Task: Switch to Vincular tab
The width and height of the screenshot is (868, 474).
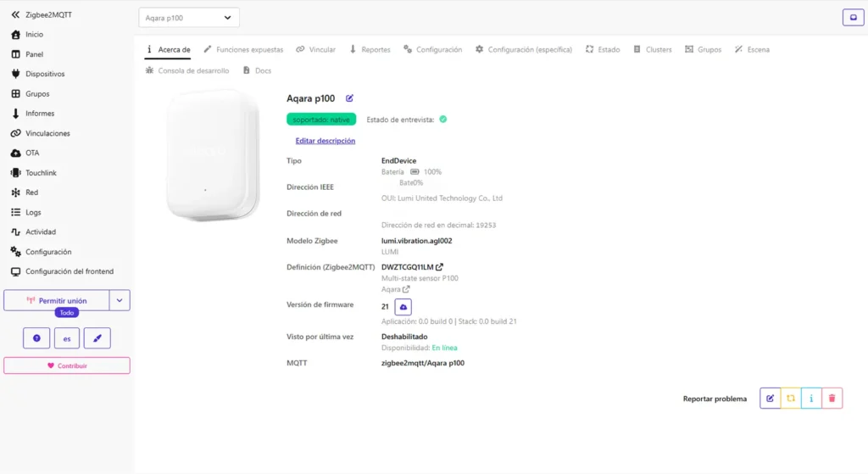Action: tap(316, 50)
